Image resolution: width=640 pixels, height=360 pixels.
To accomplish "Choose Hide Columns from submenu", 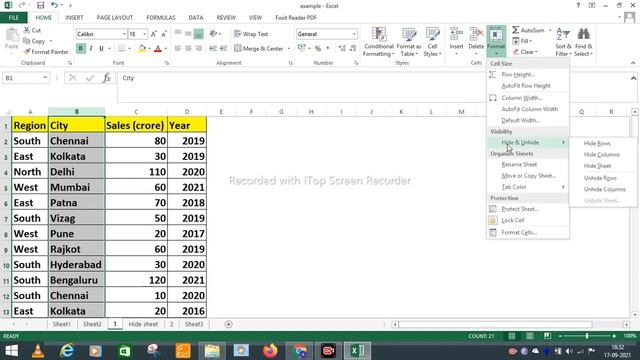I will (602, 155).
